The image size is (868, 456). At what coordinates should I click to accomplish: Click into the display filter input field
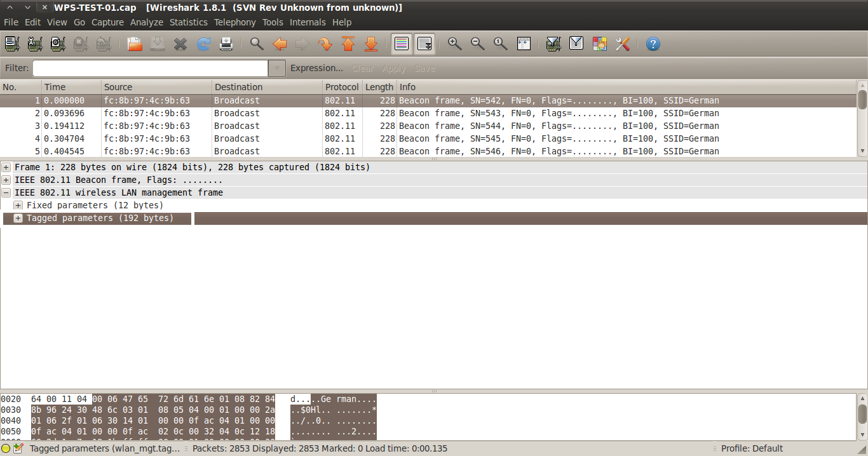click(151, 68)
